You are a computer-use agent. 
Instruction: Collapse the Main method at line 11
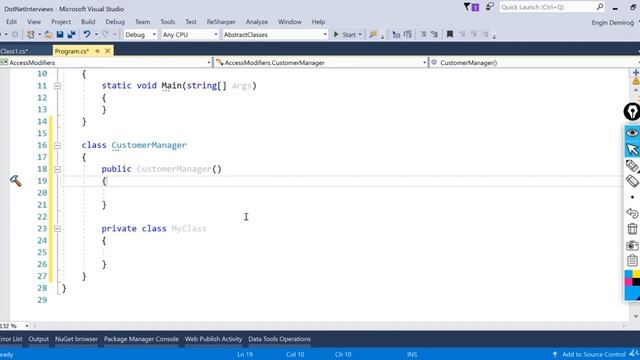[57, 86]
